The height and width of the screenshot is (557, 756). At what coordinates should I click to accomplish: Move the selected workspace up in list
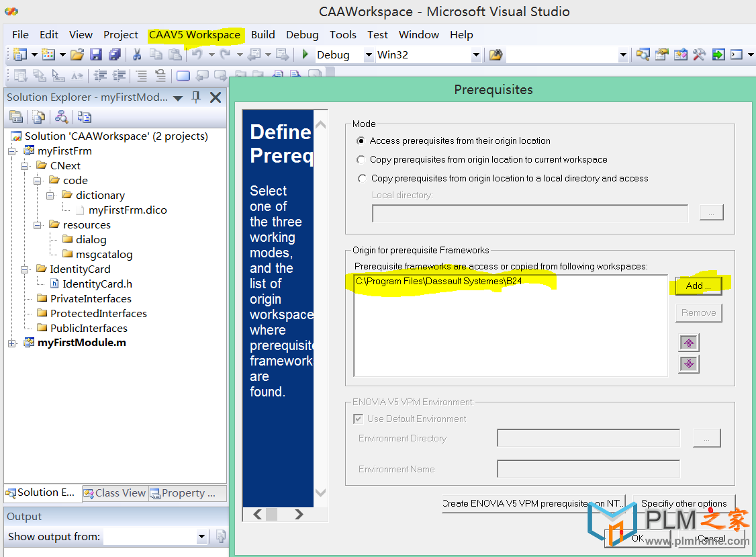(x=689, y=343)
